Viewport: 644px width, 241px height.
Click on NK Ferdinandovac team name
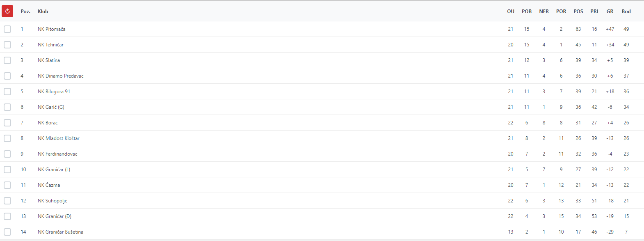tap(57, 154)
